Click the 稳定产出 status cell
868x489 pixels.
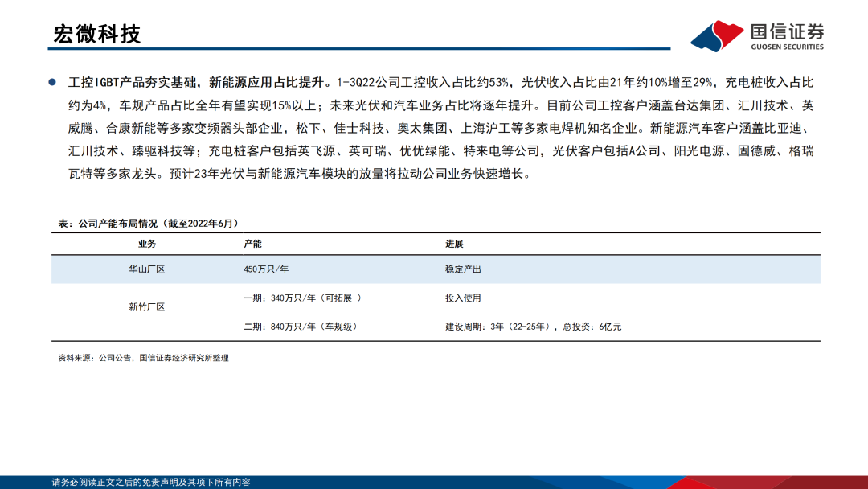[x=463, y=269]
